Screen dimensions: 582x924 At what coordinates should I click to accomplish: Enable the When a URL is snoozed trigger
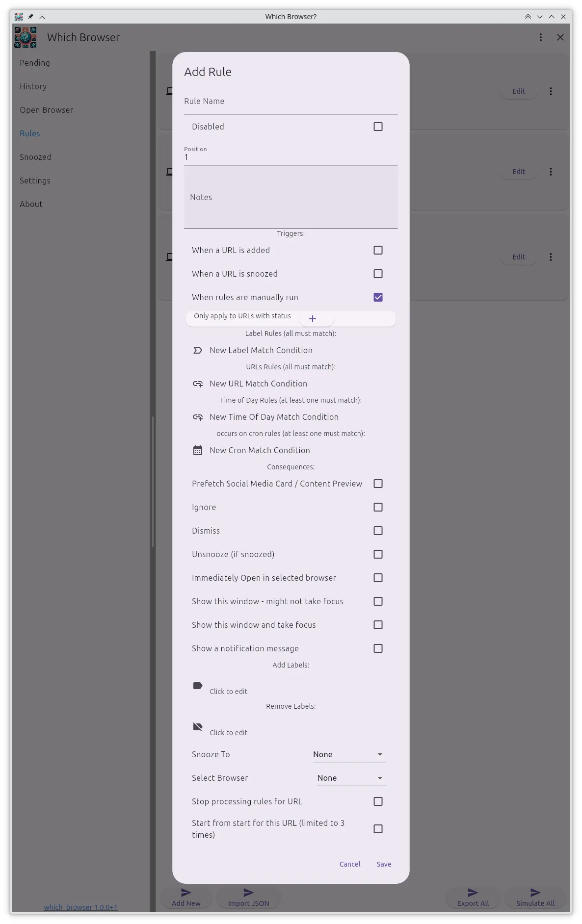[x=378, y=274]
